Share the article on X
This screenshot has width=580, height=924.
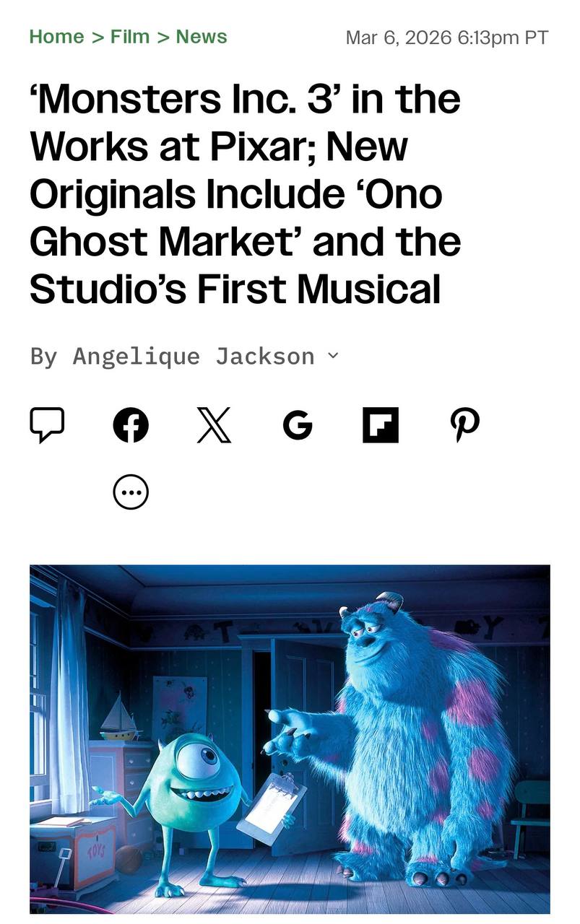click(214, 425)
